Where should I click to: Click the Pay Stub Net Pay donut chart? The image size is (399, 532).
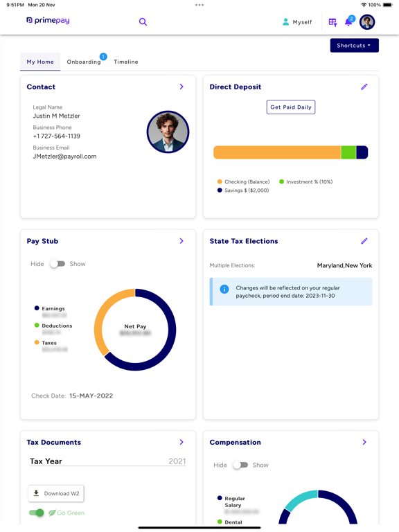pos(135,330)
